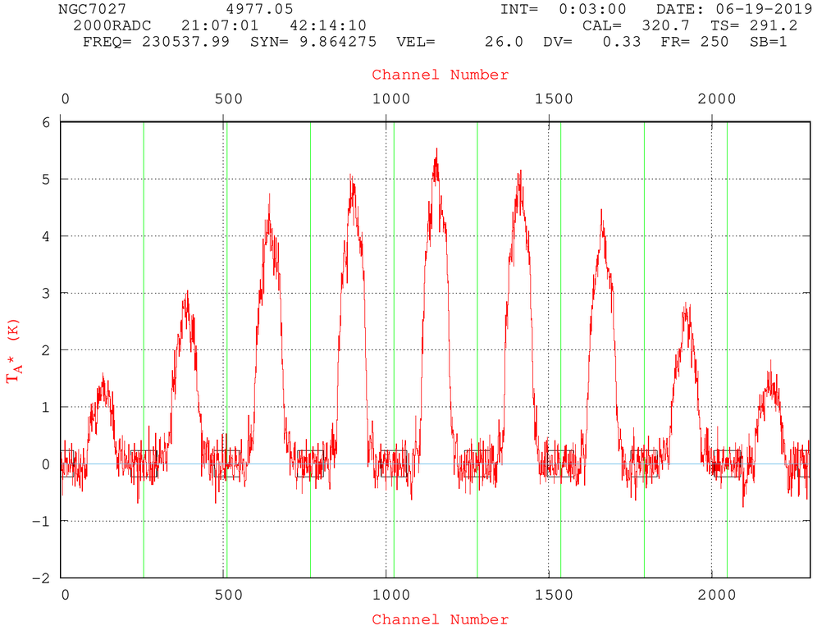Click the CAL value 320.7

tap(666, 25)
